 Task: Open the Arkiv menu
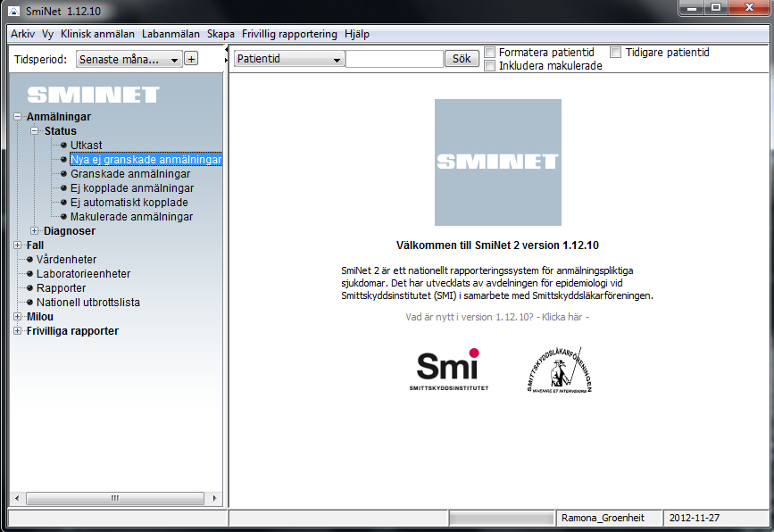click(x=22, y=34)
